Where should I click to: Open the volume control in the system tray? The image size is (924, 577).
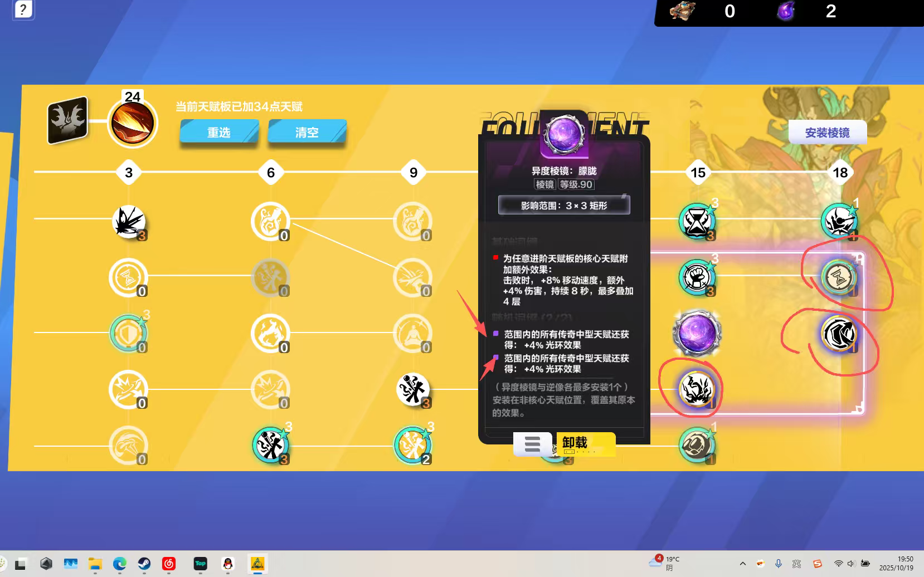point(852,564)
